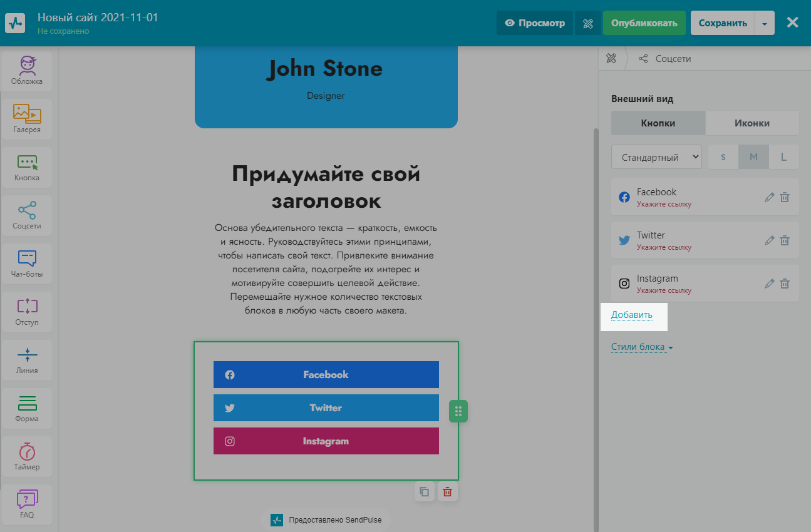Select the Обложка block in sidebar
This screenshot has height=532, width=811.
point(27,71)
